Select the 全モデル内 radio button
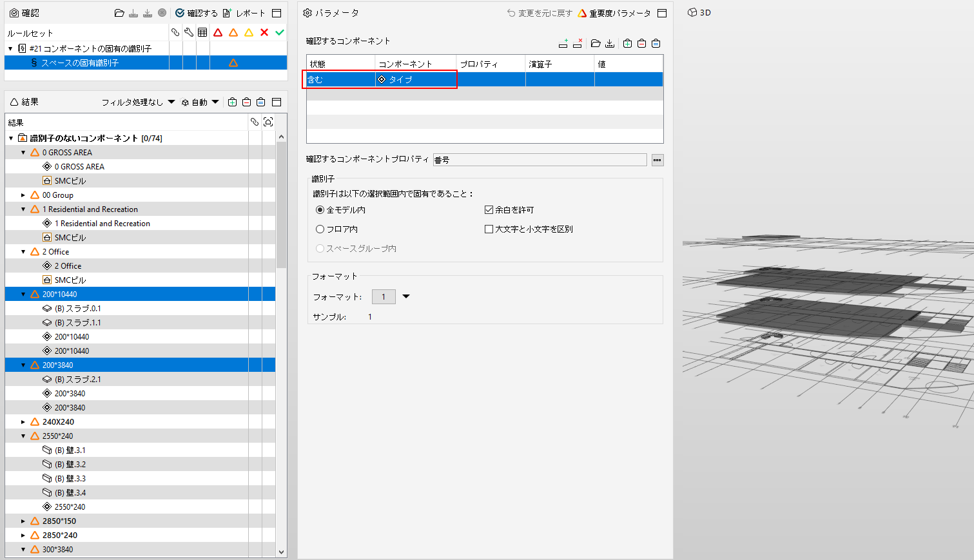This screenshot has width=974, height=560. pos(320,210)
